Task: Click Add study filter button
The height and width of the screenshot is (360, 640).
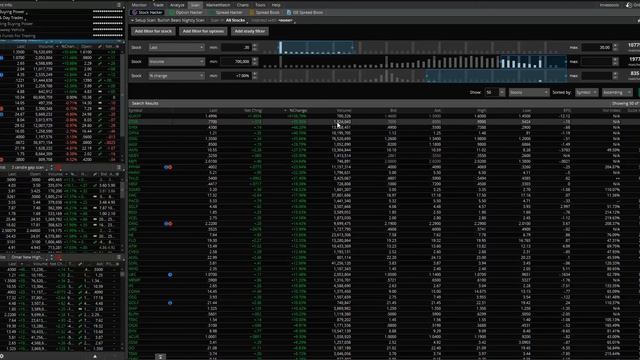Action: 250,31
